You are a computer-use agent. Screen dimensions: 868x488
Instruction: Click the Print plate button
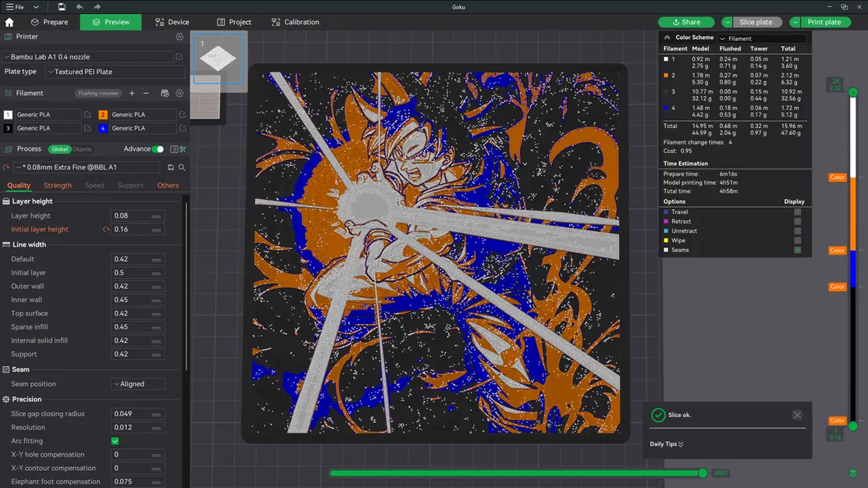[x=824, y=22]
